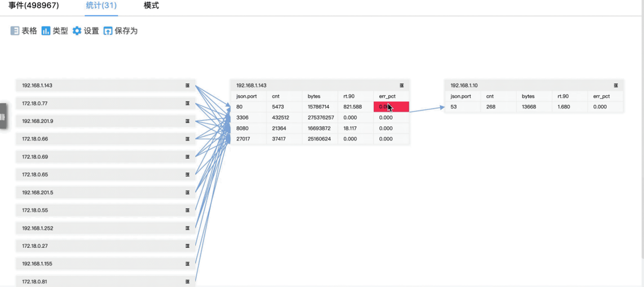Open the 模式 tab
The width and height of the screenshot is (644, 287).
pyautogui.click(x=151, y=5)
